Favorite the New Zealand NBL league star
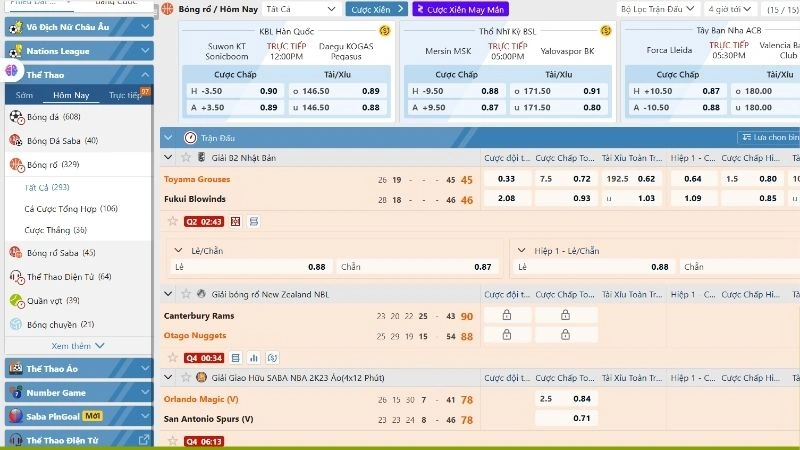Screen dimensions: 800x450 click(186, 294)
